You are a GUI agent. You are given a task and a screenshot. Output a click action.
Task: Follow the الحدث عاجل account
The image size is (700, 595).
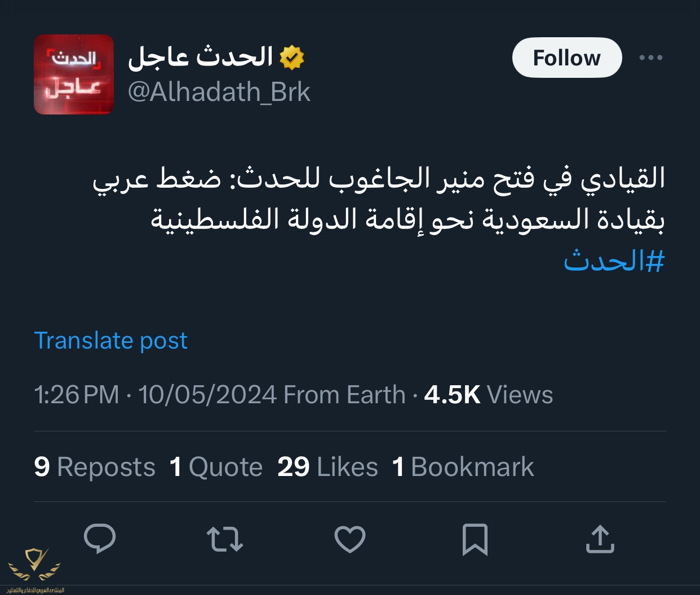pyautogui.click(x=566, y=58)
